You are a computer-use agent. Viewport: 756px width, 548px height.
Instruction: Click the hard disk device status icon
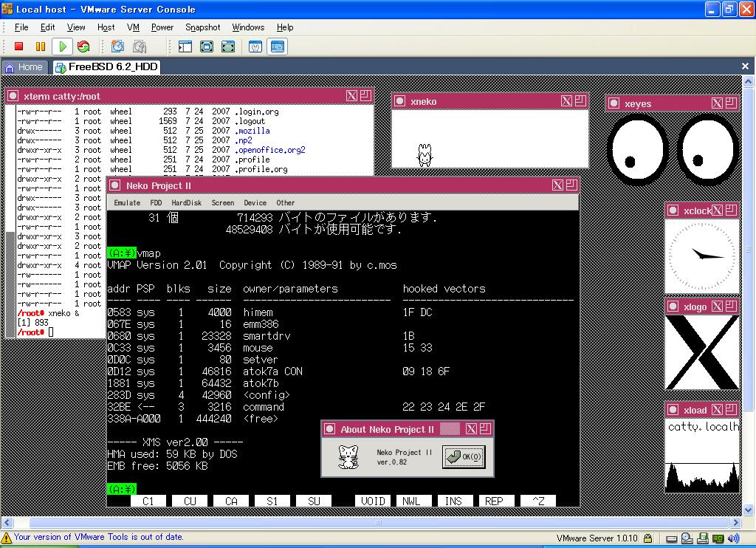[672, 538]
